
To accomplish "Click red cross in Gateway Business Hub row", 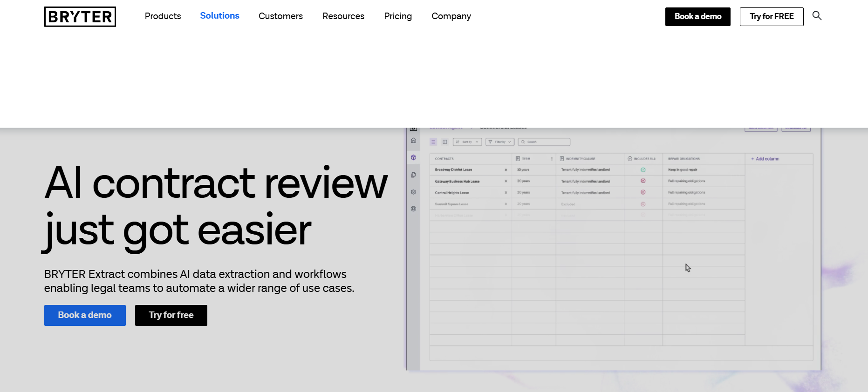I will pos(643,181).
